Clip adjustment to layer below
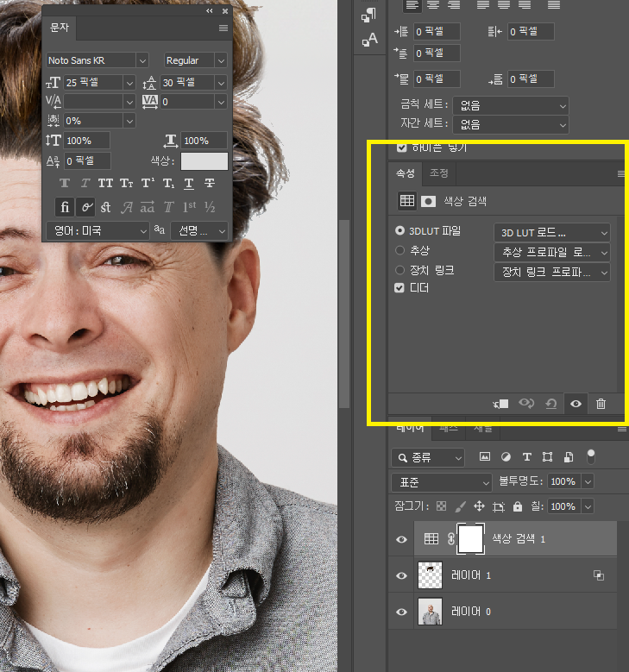 point(500,404)
